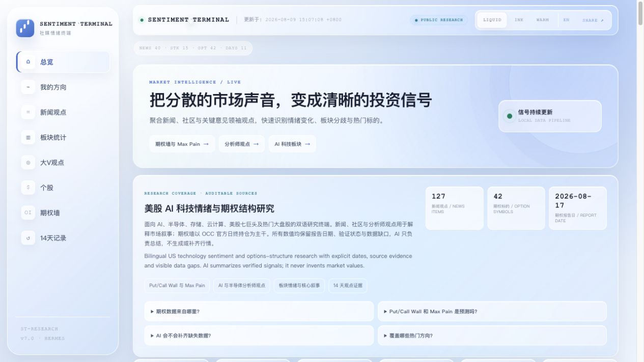Open 新闻观点 section

(x=63, y=112)
